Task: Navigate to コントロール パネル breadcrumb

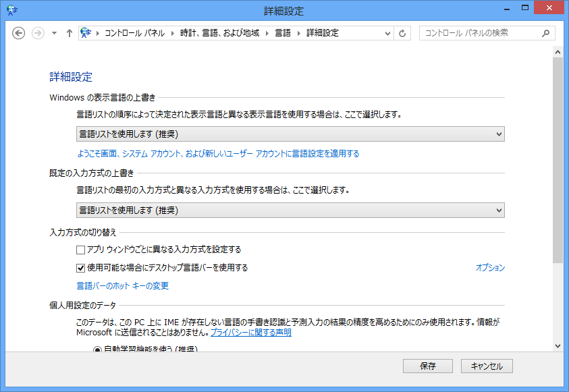Action: (x=134, y=33)
